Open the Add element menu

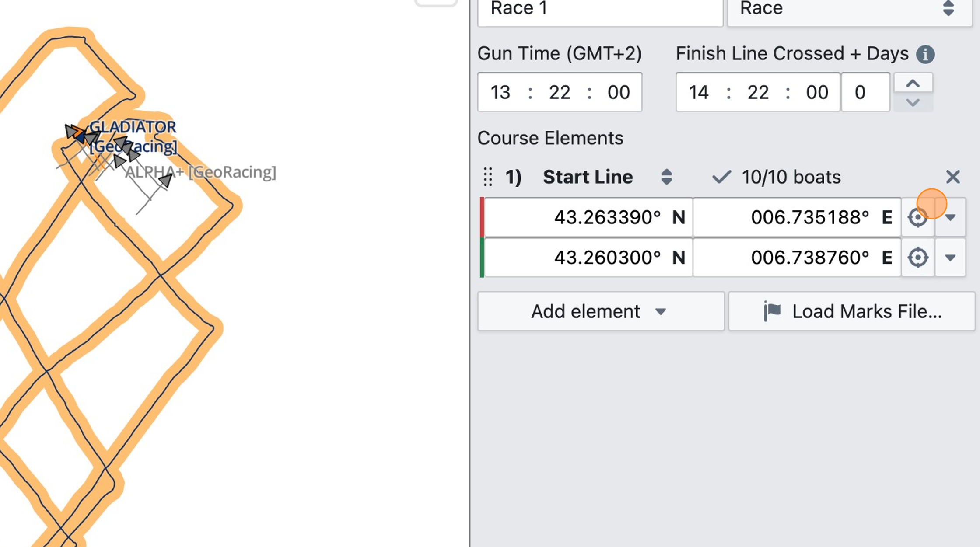pos(601,311)
